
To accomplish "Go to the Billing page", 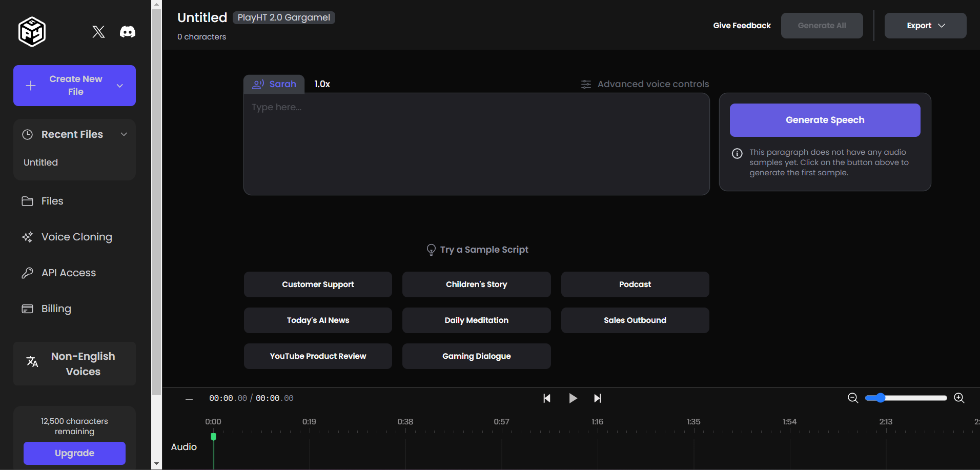I will 56,309.
